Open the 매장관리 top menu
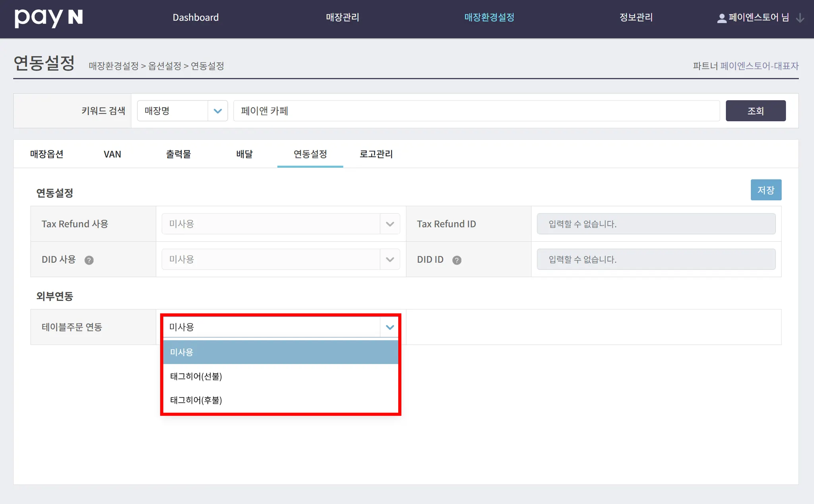 [x=342, y=17]
